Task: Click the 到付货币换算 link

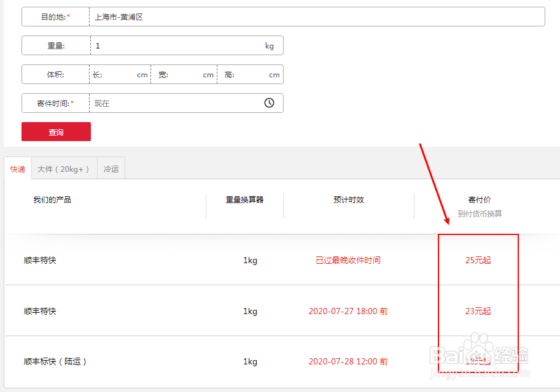Action: (480, 213)
